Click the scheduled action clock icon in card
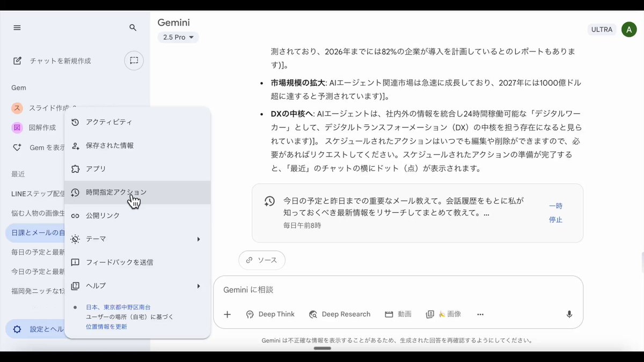This screenshot has width=644, height=362. coord(269,201)
